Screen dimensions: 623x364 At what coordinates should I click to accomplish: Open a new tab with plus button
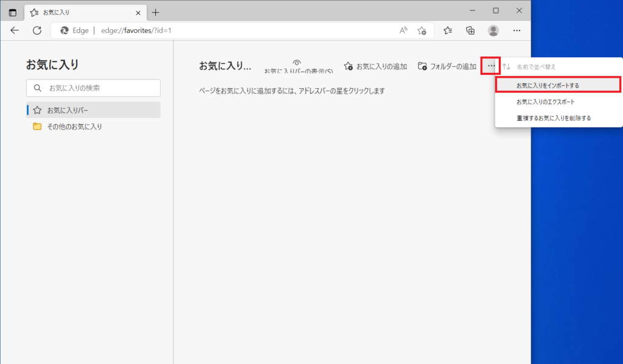pyautogui.click(x=155, y=12)
